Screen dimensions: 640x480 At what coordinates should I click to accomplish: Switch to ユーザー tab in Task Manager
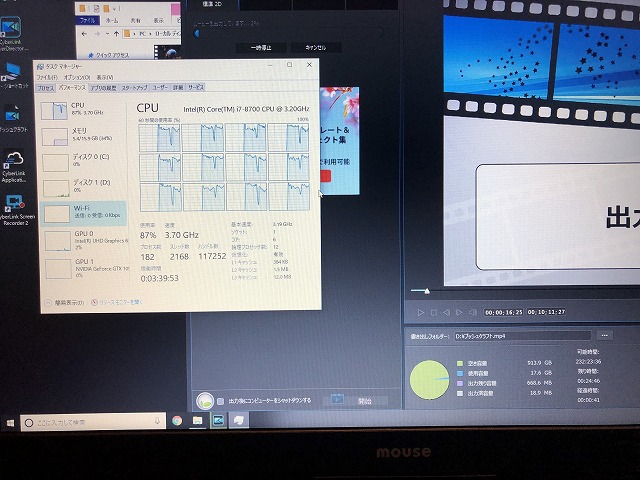160,88
